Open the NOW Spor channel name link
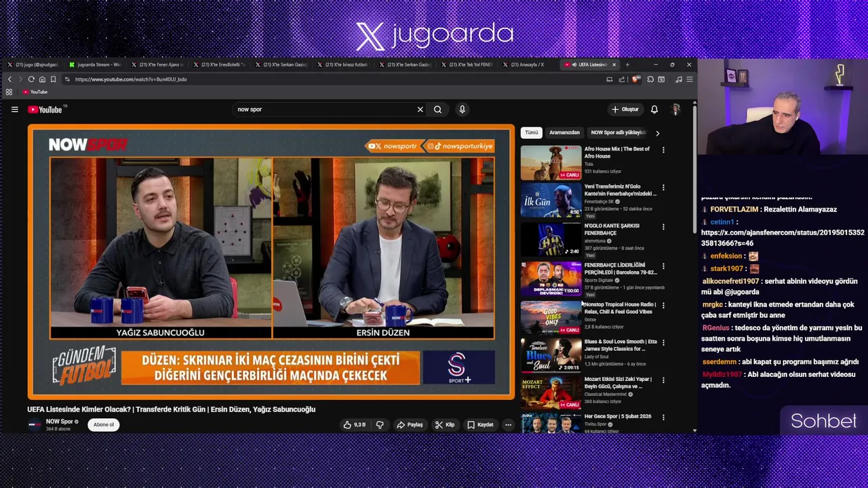 click(59, 422)
